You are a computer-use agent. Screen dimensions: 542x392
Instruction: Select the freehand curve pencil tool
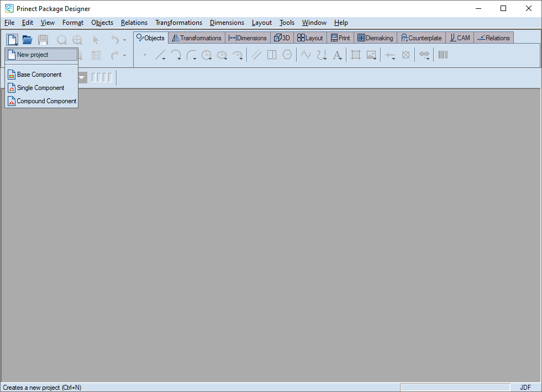(322, 55)
